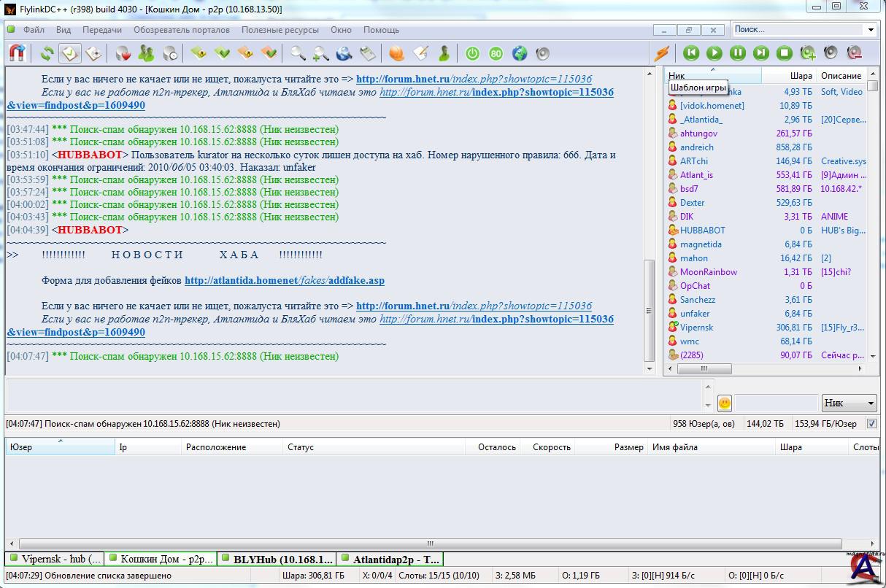Image resolution: width=886 pixels, height=588 pixels.
Task: Expand the Поиск search dropdown arrow
Action: [871, 30]
